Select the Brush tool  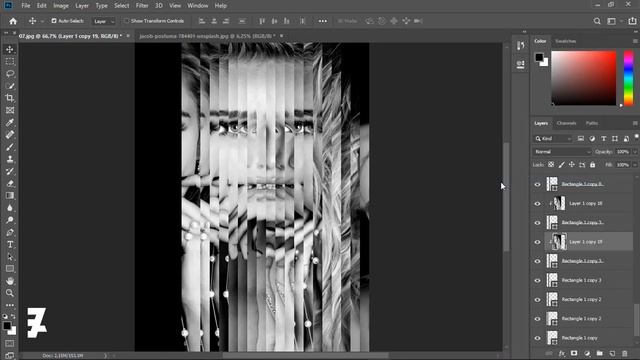click(10, 147)
